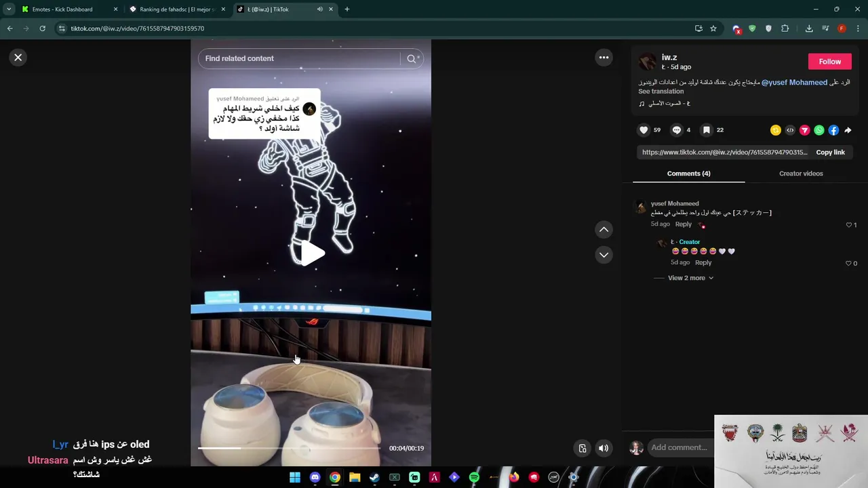Share to Facebook

(833, 130)
